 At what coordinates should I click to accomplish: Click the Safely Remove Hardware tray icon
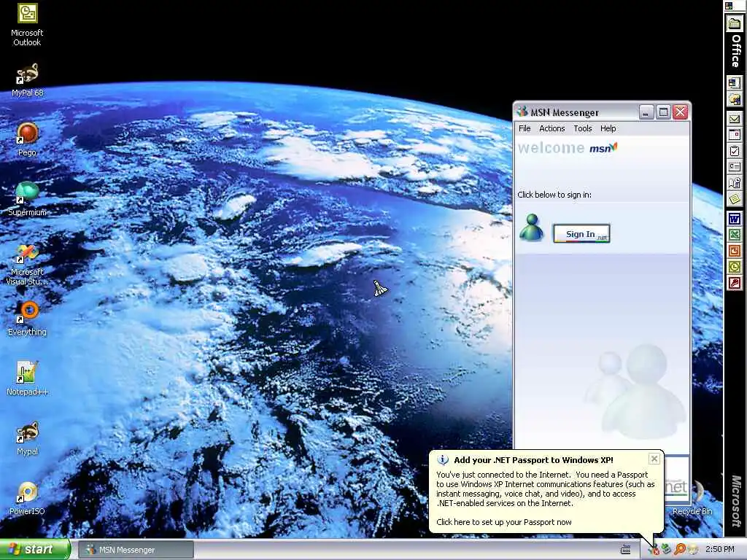[x=667, y=550]
